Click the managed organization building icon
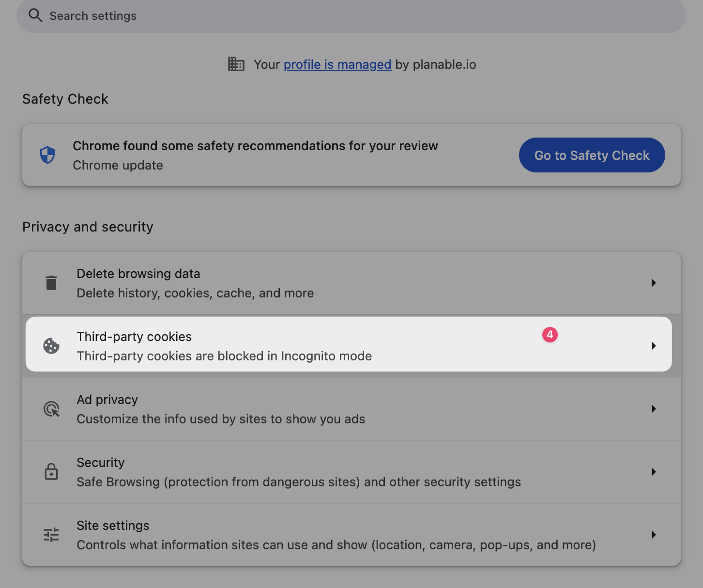The width and height of the screenshot is (703, 588). (236, 64)
